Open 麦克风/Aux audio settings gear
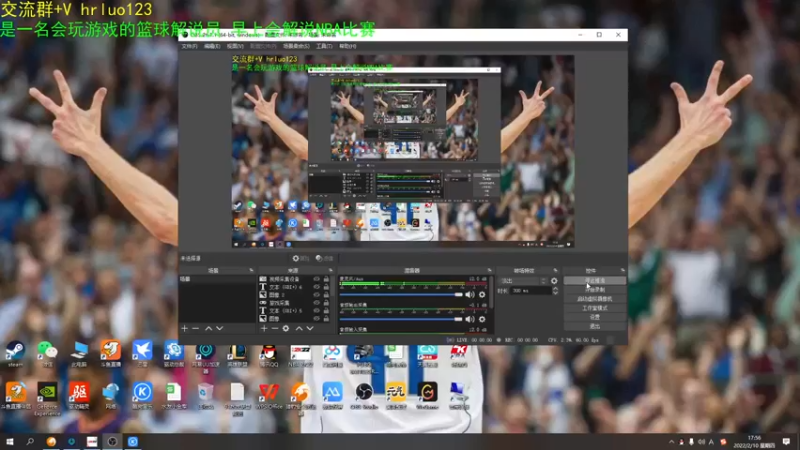The width and height of the screenshot is (800, 450). [x=482, y=294]
